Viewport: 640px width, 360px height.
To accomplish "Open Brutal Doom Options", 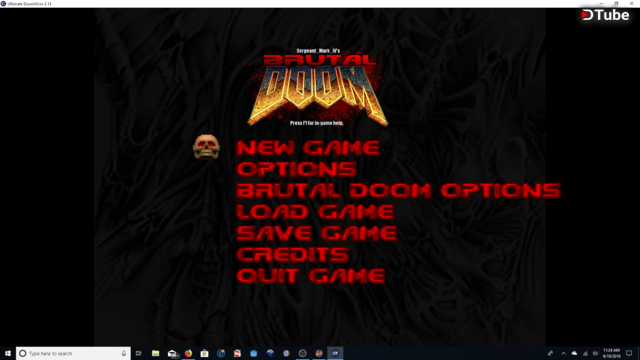I will click(x=399, y=191).
